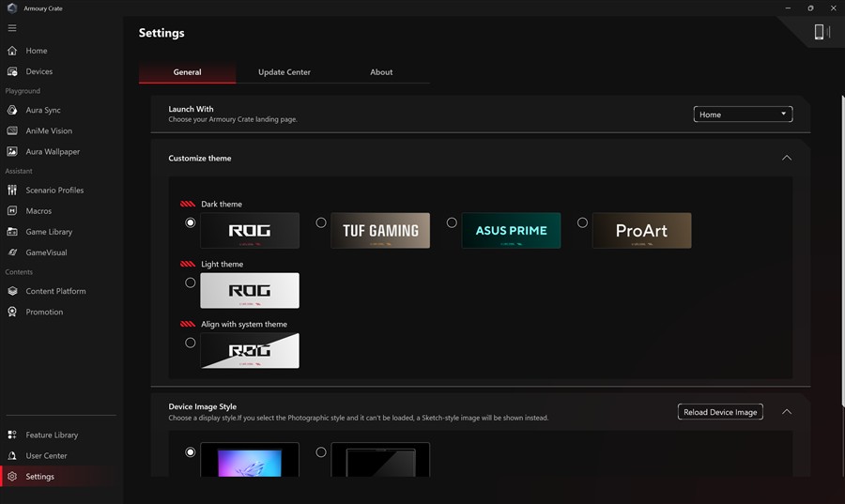Open the Aura Sync section
The width and height of the screenshot is (845, 504).
(x=42, y=110)
